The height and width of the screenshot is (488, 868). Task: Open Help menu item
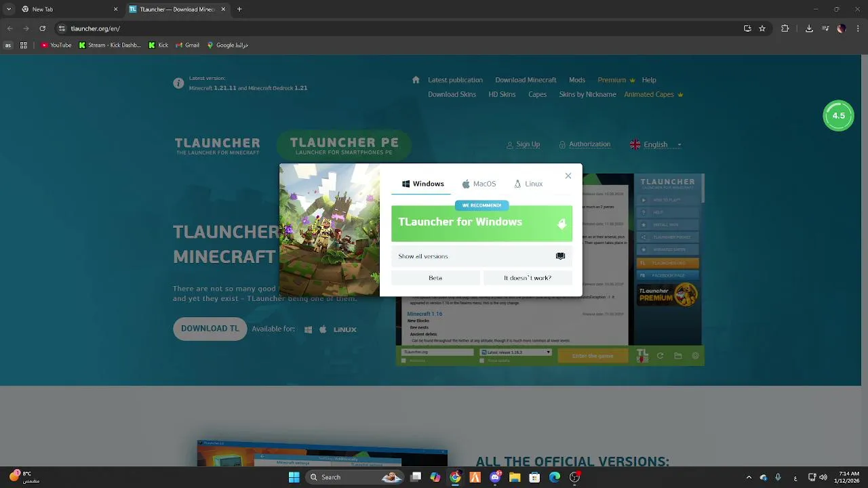(649, 80)
